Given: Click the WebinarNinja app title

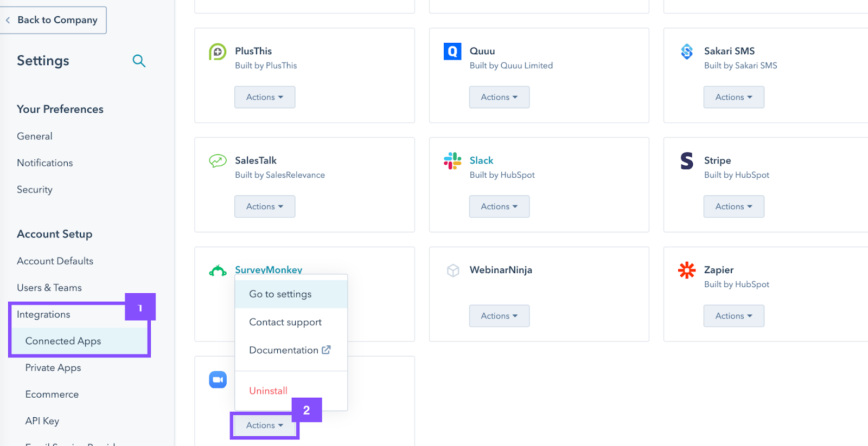Looking at the screenshot, I should click(x=501, y=270).
